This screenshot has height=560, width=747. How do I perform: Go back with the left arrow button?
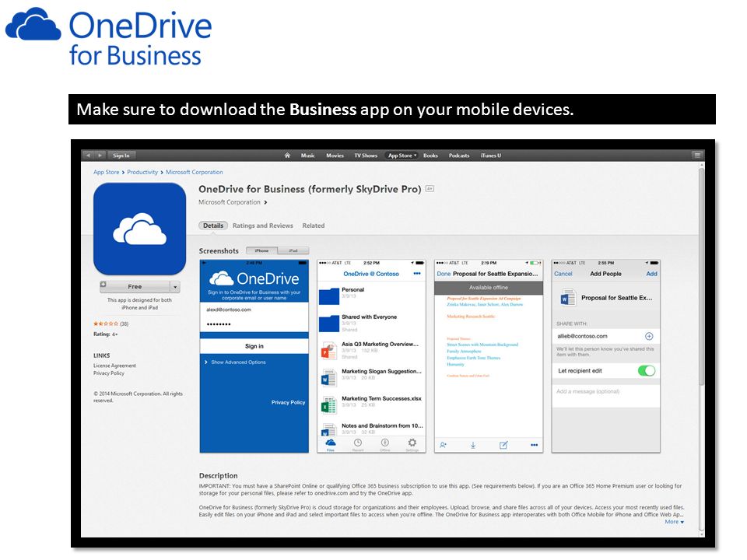coord(89,156)
